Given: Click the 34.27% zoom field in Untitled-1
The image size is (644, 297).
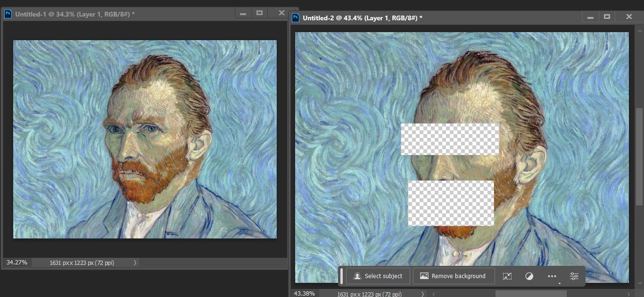Looking at the screenshot, I should (x=17, y=263).
